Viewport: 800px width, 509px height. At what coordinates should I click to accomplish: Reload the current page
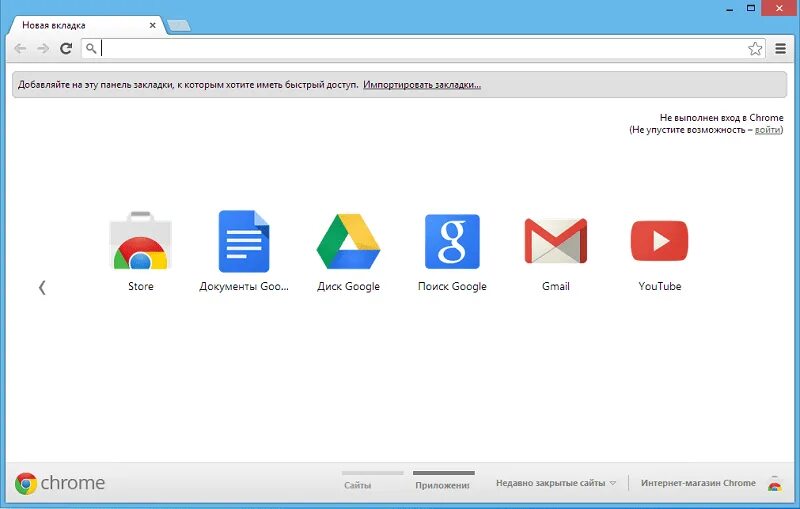66,48
